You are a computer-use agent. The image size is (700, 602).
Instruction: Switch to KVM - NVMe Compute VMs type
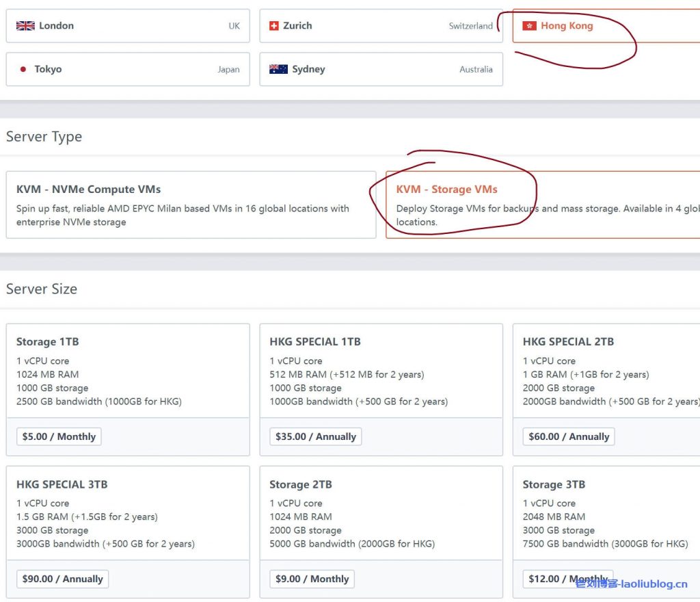point(191,204)
